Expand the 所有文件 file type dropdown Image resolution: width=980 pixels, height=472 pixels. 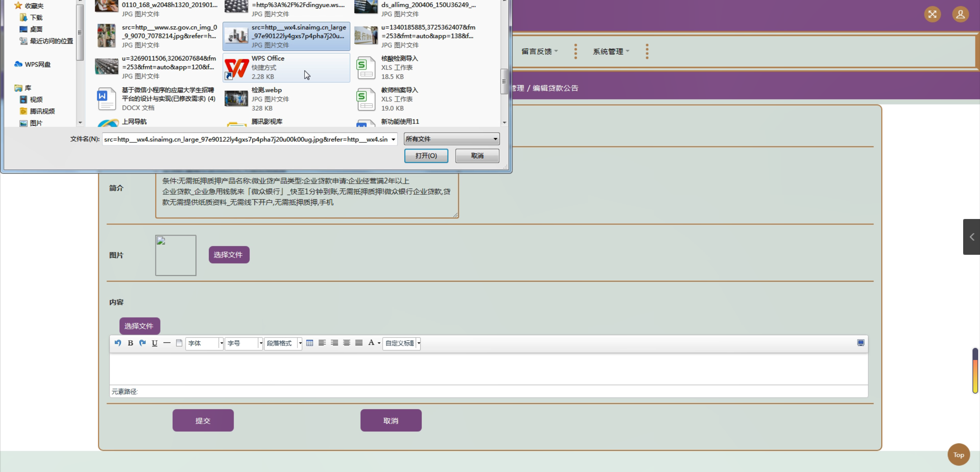[x=451, y=139]
